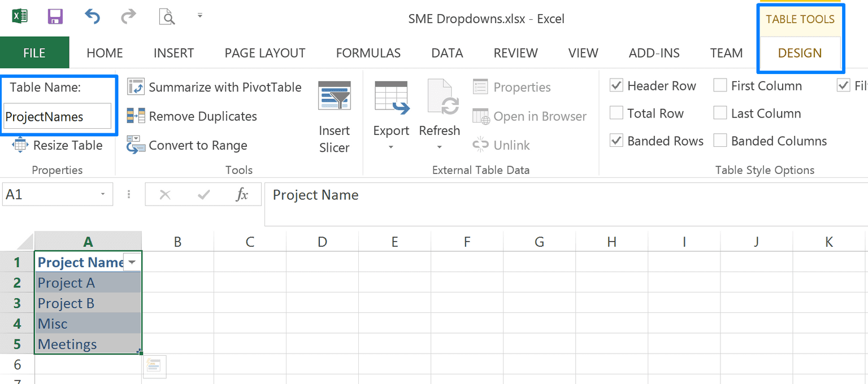Viewport: 868px width, 384px height.
Task: Enable First Column formatting
Action: click(720, 85)
